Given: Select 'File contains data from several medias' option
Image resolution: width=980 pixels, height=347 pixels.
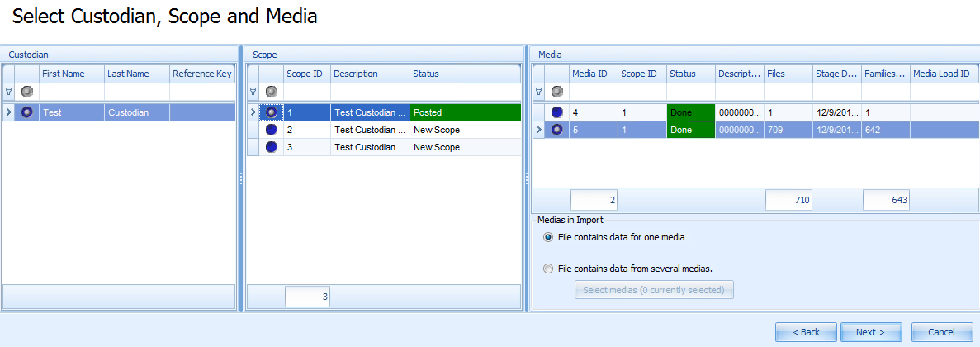Looking at the screenshot, I should (x=548, y=269).
